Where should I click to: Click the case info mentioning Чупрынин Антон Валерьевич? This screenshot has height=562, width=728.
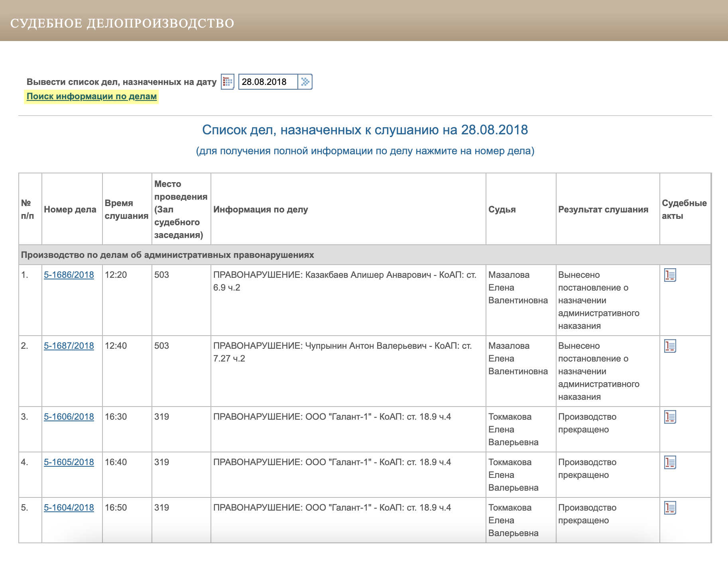(x=342, y=352)
